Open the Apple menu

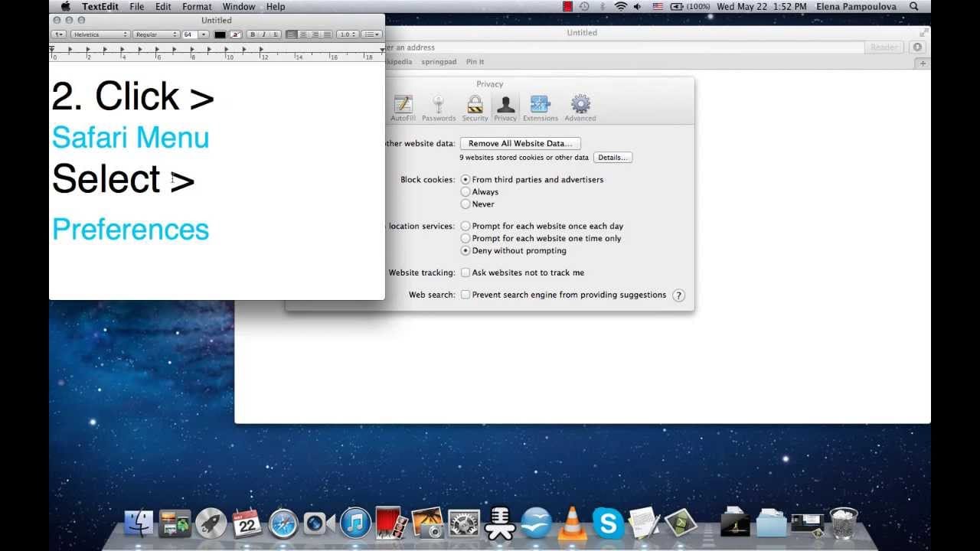click(x=66, y=6)
